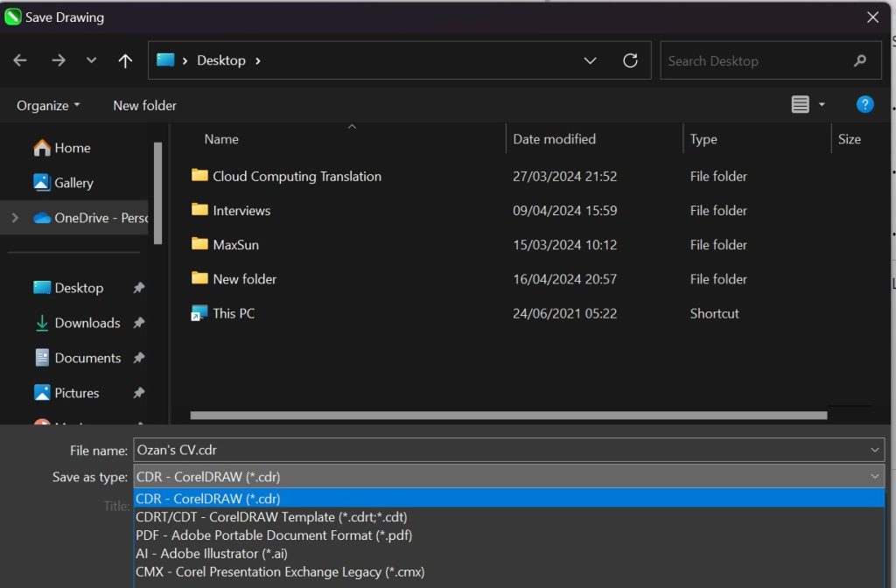Open Desktop from quick access sidebar

click(68, 288)
